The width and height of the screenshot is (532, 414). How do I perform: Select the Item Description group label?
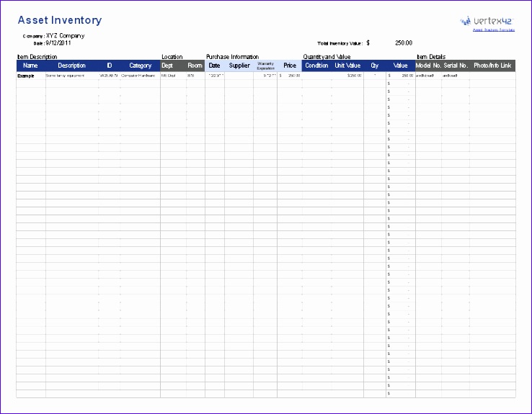pyautogui.click(x=37, y=57)
